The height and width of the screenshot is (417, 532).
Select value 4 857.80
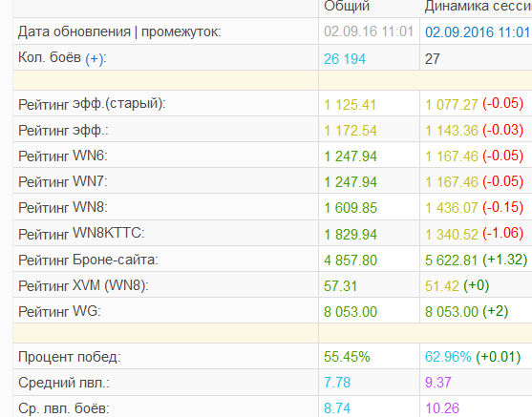pos(351,261)
